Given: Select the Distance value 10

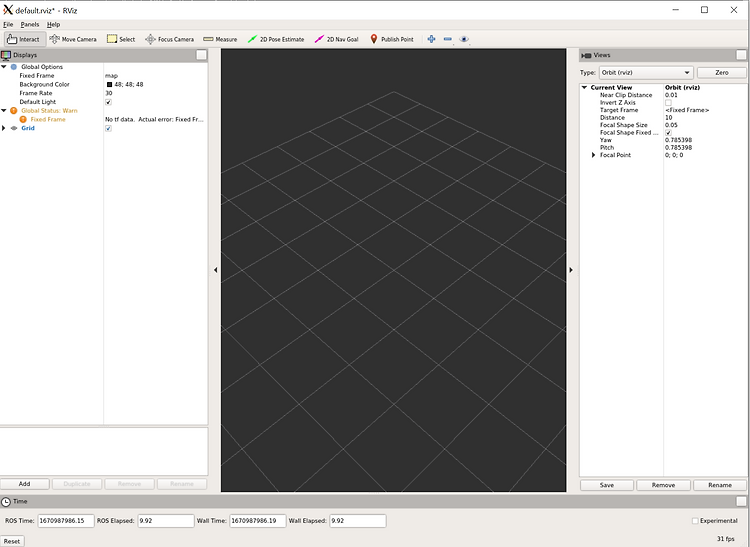Looking at the screenshot, I should point(668,118).
